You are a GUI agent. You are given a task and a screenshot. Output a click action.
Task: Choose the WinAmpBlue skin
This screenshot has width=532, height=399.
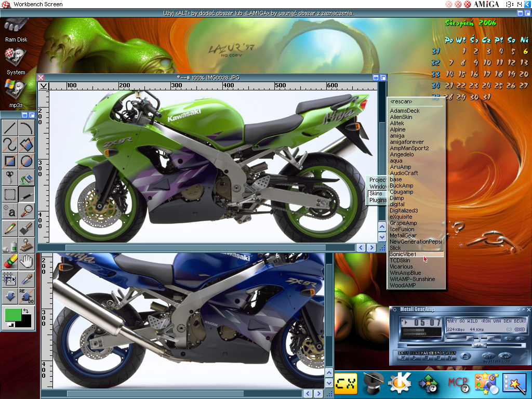[x=416, y=273]
